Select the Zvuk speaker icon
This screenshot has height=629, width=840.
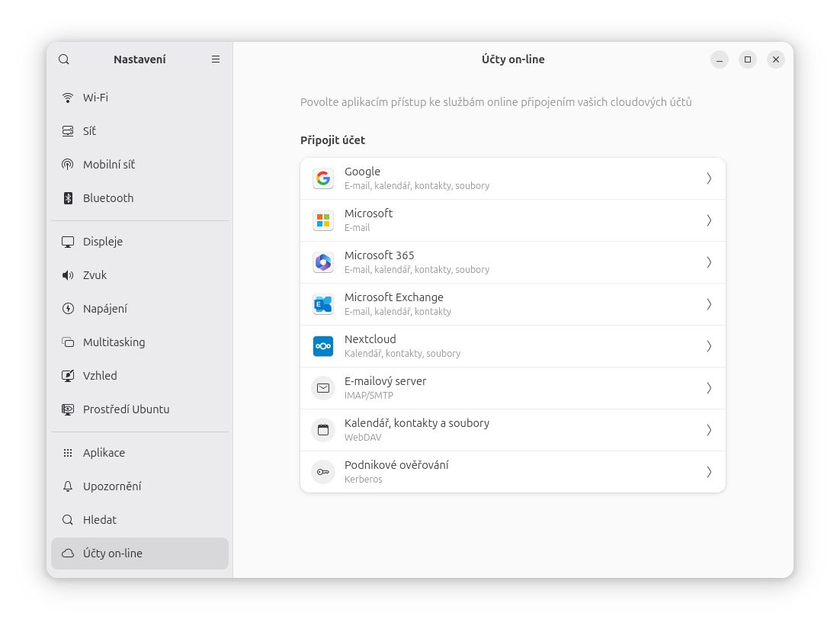tap(68, 275)
